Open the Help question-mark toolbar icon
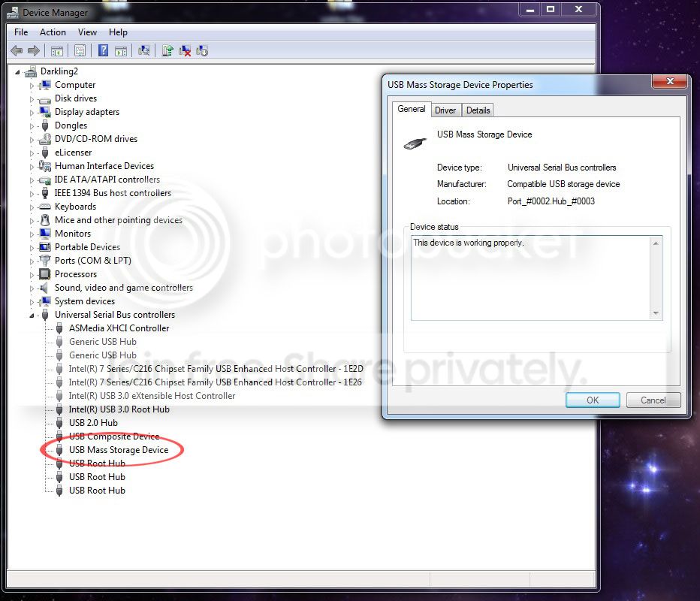This screenshot has width=700, height=601. (103, 50)
